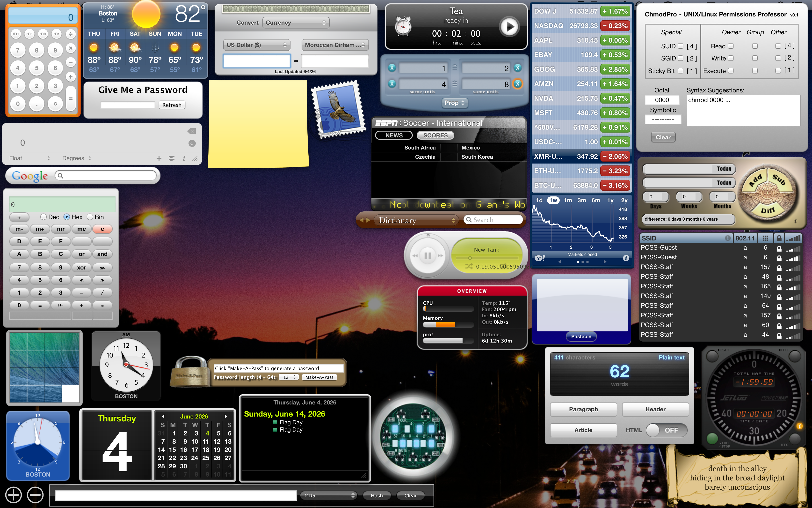Enable the SGID checkbox
812x508 pixels.
coord(681,58)
